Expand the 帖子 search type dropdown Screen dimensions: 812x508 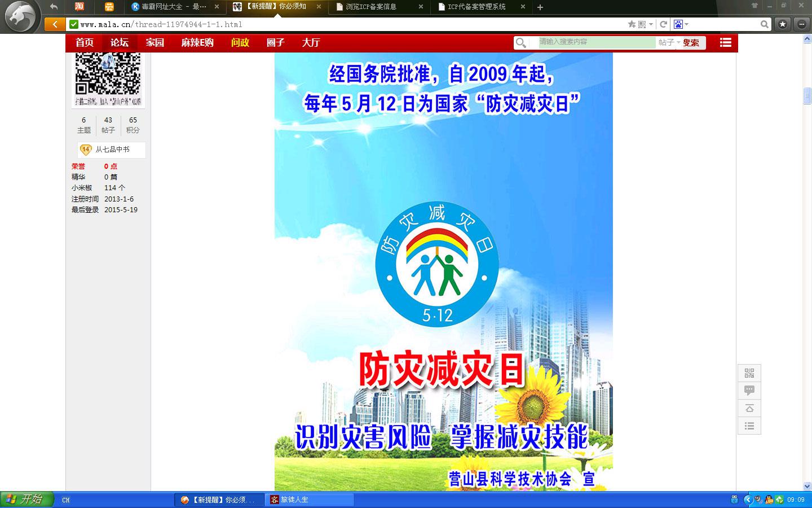[669, 42]
